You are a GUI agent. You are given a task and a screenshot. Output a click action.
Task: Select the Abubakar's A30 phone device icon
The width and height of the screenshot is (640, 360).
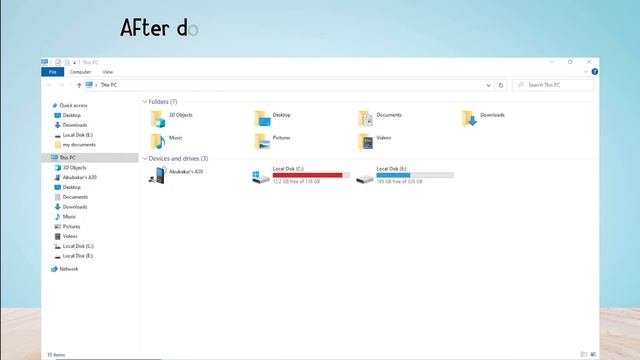158,175
